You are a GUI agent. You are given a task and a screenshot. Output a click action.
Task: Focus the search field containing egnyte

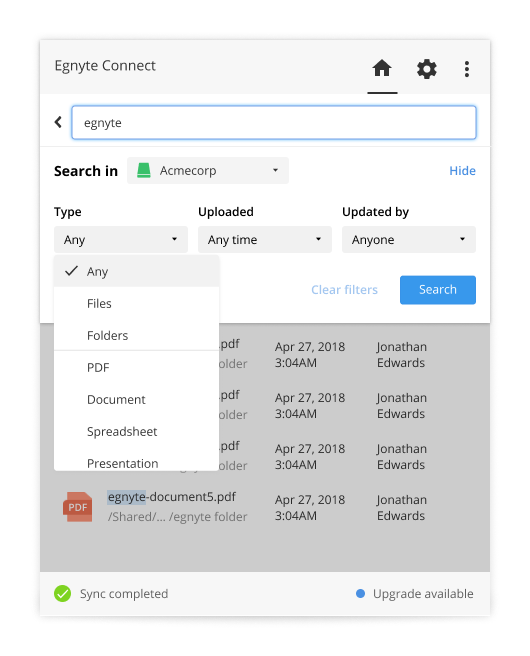tap(274, 122)
